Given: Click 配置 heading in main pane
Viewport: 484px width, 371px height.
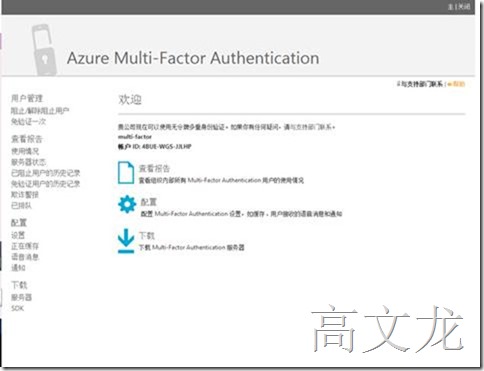Looking at the screenshot, I should coord(149,202).
